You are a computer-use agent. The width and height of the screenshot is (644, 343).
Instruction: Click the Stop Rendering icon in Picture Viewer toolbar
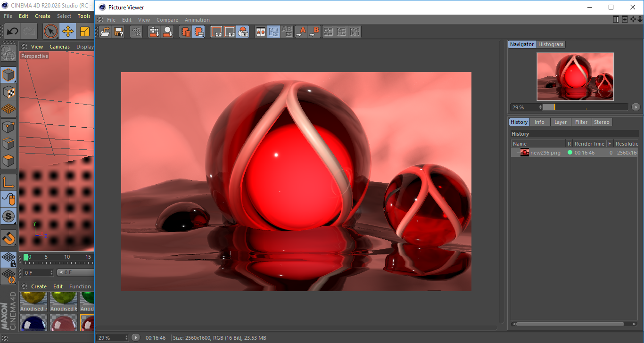[x=136, y=32]
